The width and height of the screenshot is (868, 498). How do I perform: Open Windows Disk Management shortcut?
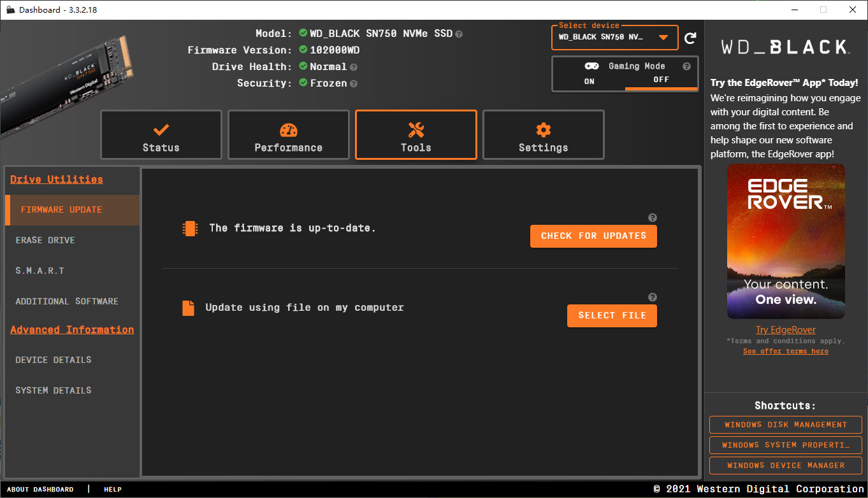click(786, 425)
